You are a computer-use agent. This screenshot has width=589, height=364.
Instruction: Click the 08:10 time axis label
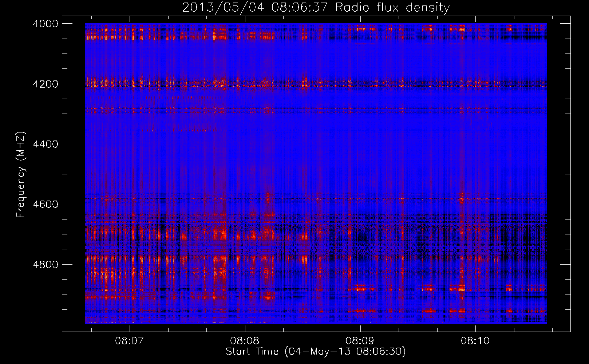tap(475, 341)
